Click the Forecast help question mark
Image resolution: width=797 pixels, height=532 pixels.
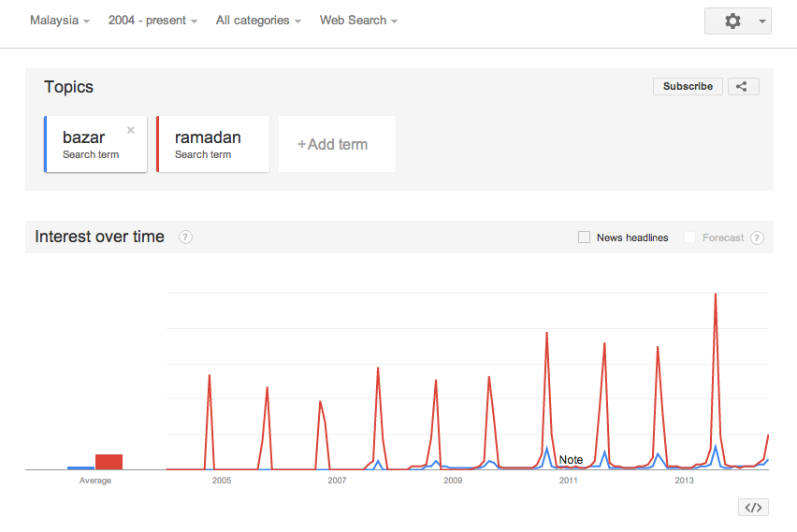pos(757,237)
